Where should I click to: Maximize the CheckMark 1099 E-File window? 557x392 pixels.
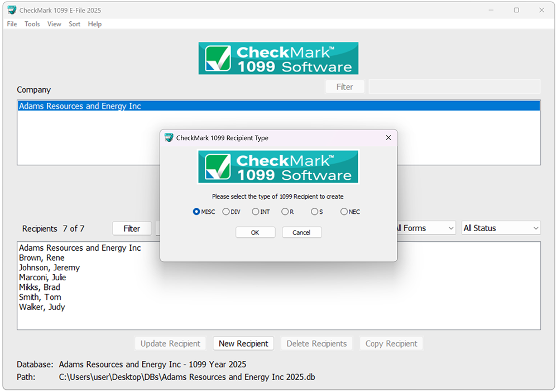pos(516,10)
